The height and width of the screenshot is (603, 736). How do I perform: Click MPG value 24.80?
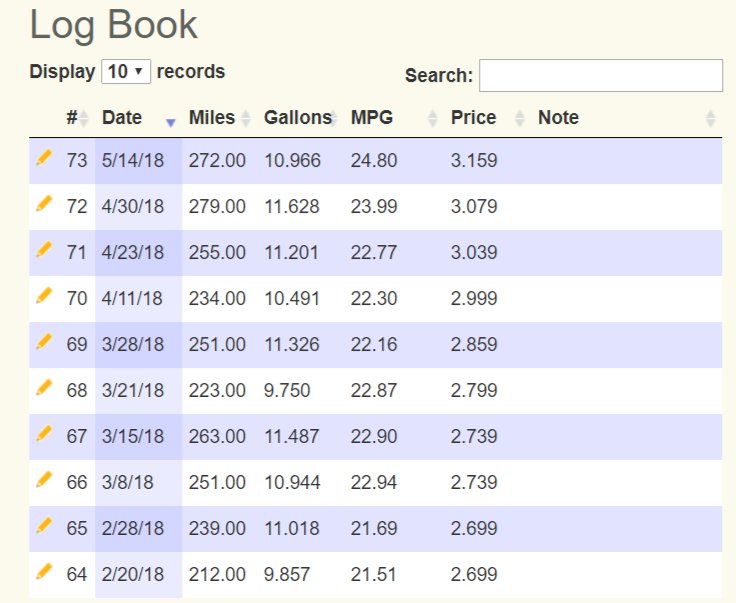[374, 160]
